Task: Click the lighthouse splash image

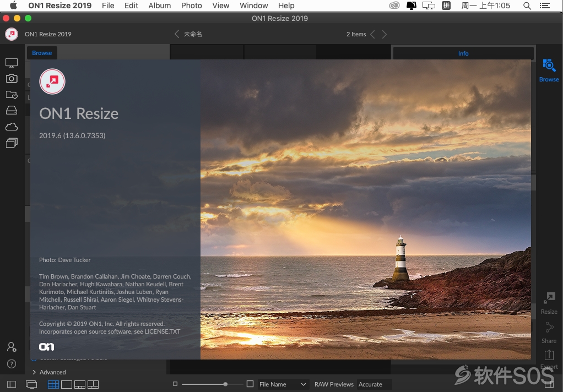Action: click(366, 209)
